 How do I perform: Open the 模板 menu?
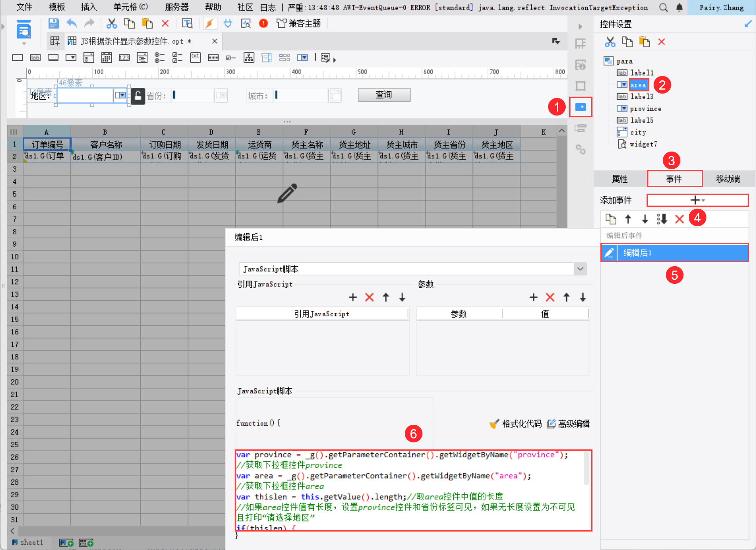tap(57, 7)
